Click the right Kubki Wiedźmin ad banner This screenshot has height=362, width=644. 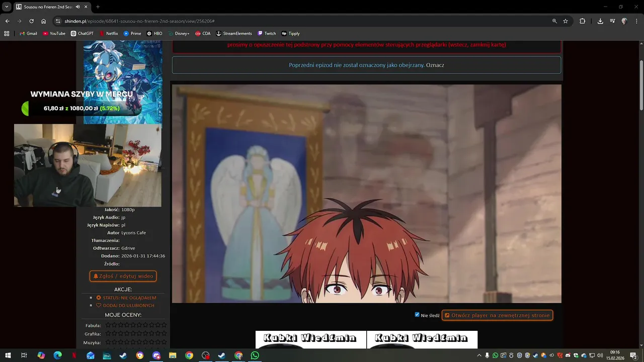(x=422, y=339)
